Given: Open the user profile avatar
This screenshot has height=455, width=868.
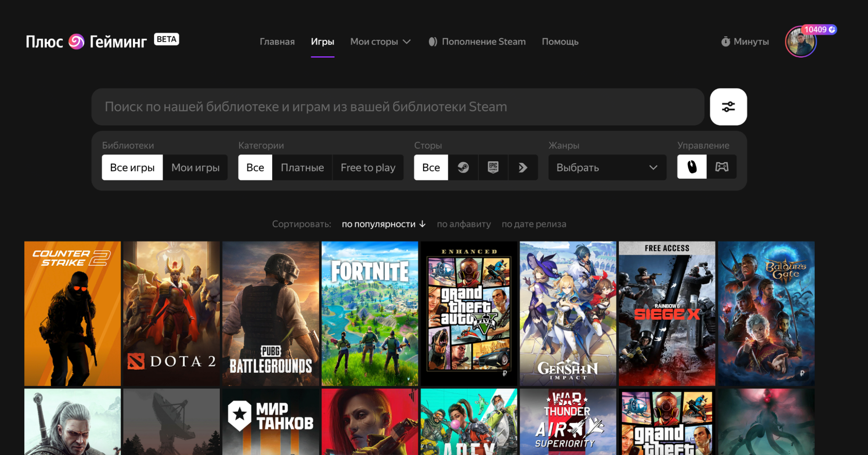Looking at the screenshot, I should click(x=800, y=42).
